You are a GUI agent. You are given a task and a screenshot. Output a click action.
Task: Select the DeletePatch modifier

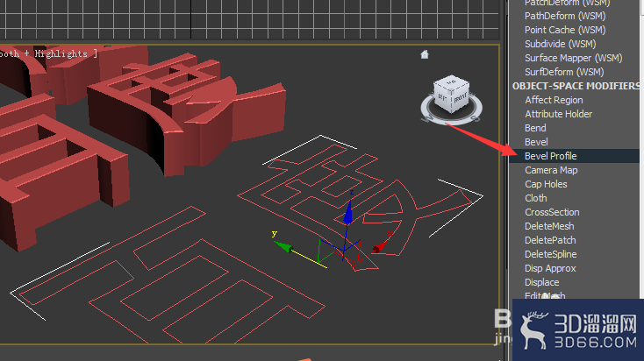coord(550,240)
